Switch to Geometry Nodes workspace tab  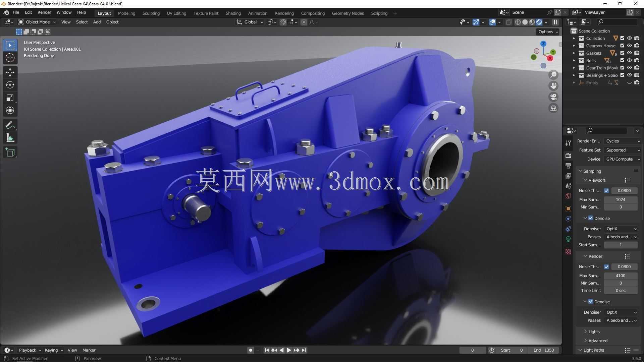pos(348,13)
